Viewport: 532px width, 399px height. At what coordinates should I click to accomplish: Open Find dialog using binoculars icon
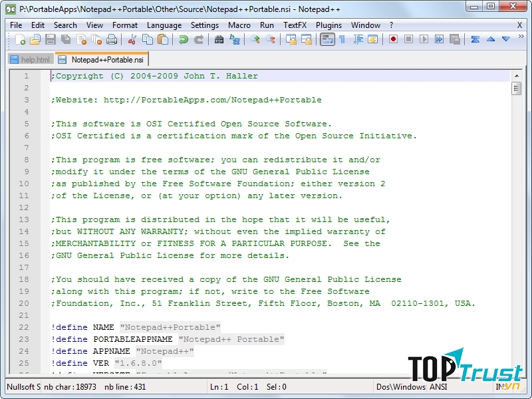(219, 40)
